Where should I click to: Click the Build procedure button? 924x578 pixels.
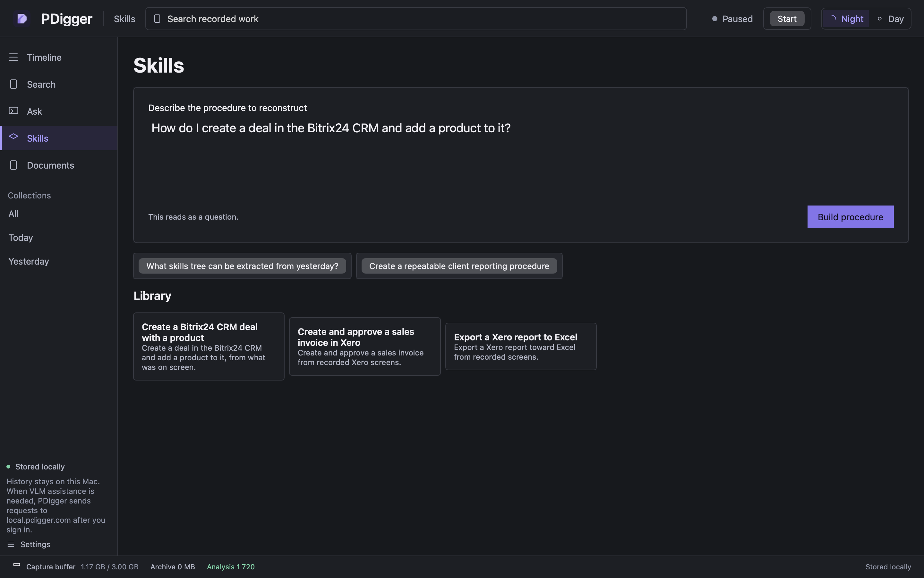click(850, 217)
